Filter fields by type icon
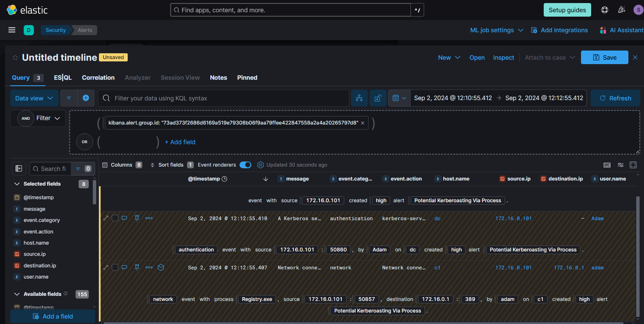This screenshot has width=644, height=324. tap(83, 169)
